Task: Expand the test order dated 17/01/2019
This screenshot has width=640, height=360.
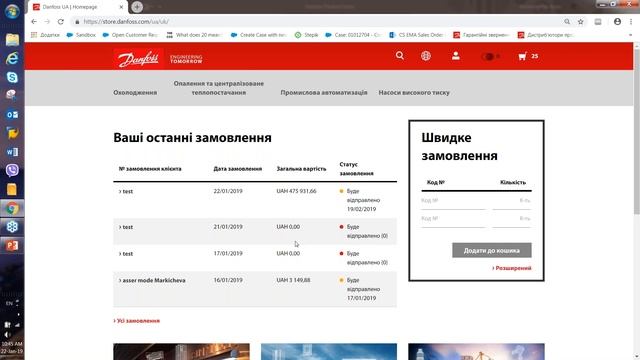Action: [x=126, y=254]
